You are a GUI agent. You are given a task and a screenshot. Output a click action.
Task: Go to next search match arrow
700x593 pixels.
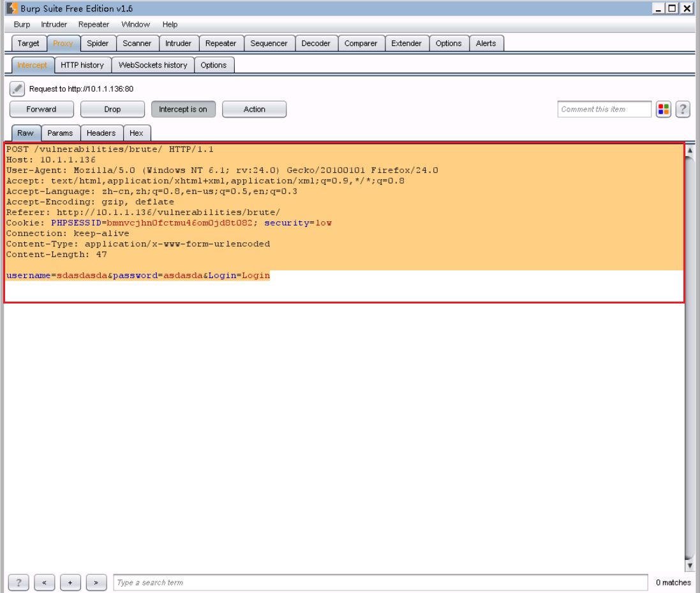(x=96, y=582)
